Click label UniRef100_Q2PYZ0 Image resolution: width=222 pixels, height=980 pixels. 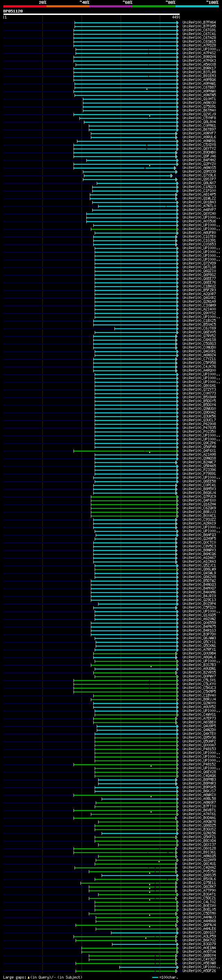[199, 164]
